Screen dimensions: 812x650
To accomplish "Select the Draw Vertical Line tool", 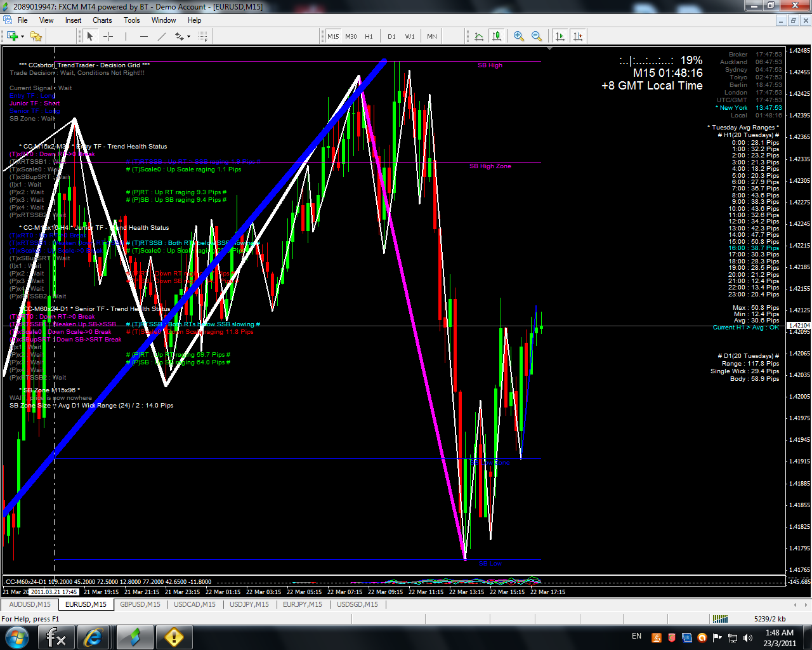I will coord(126,36).
